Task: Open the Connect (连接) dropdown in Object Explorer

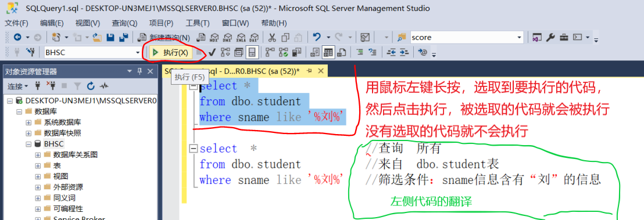Action: tap(17, 86)
